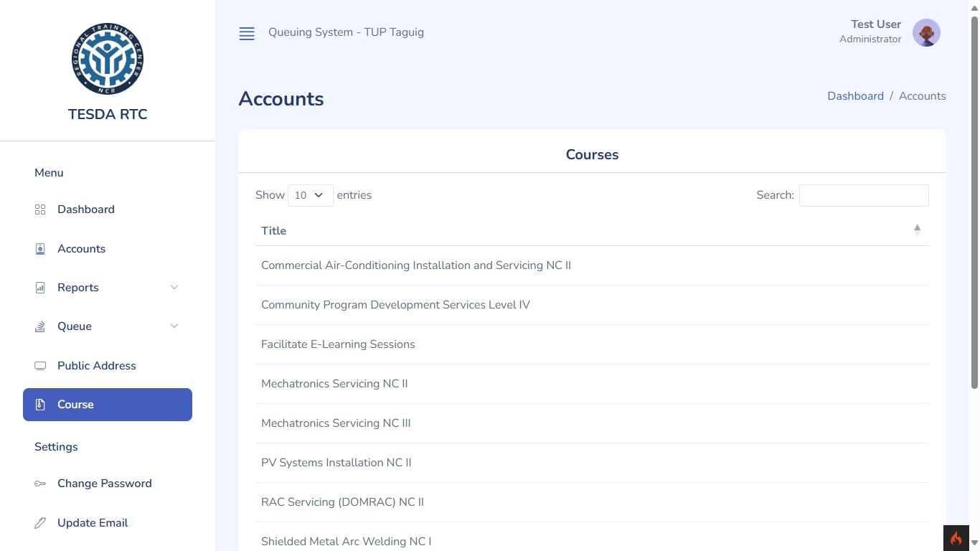Screen dimensions: 980x551
Task: Click the Reports chart icon
Action: pos(40,288)
